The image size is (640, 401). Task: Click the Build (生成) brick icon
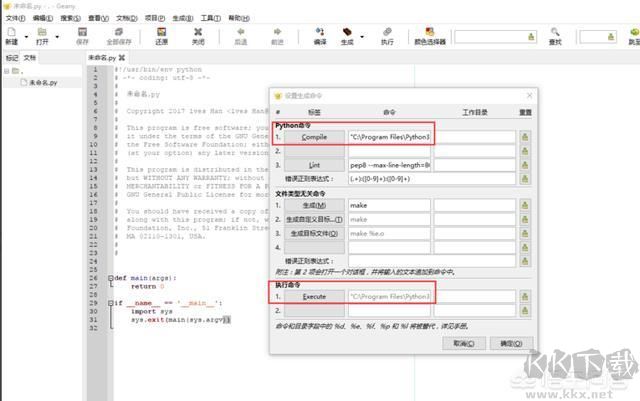pyautogui.click(x=348, y=33)
